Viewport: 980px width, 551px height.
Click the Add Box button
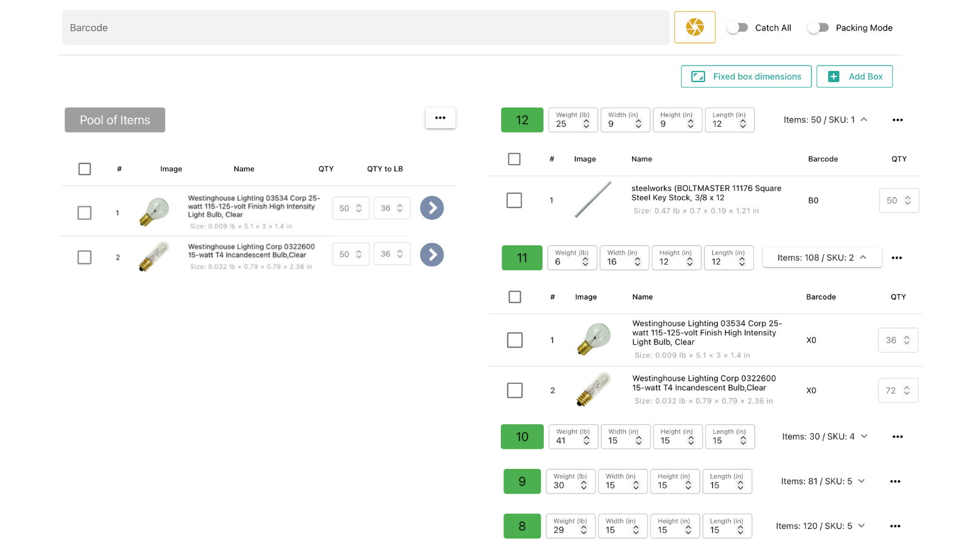pos(854,77)
